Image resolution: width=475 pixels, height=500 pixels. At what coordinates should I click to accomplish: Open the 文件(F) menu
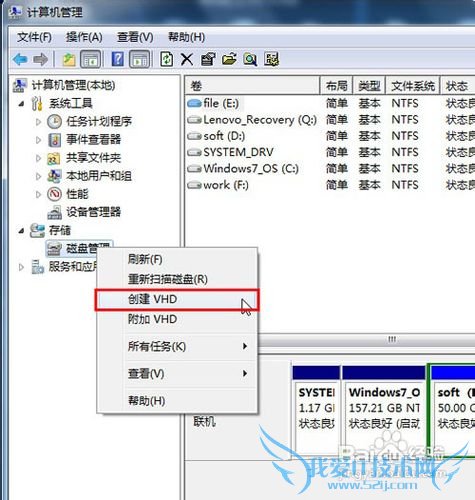coord(34,37)
